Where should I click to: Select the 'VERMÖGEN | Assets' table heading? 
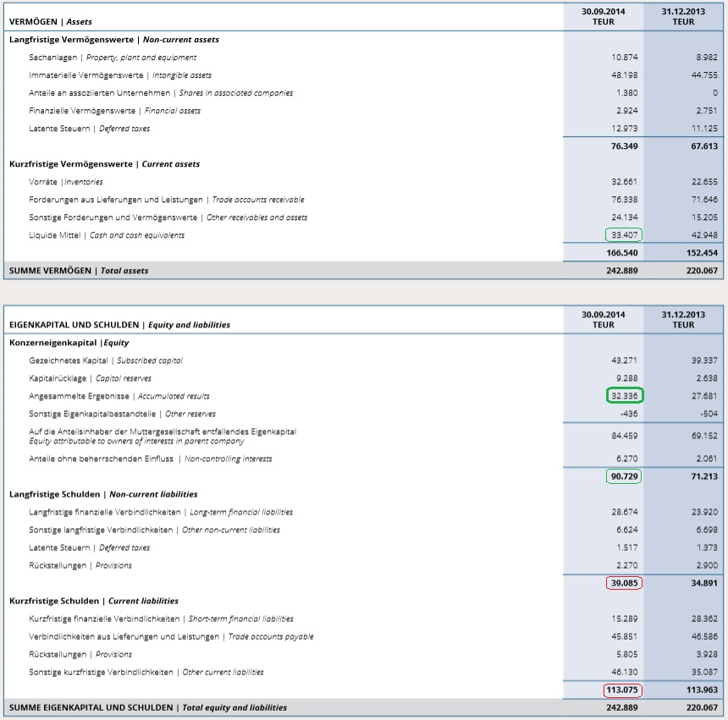[51, 22]
